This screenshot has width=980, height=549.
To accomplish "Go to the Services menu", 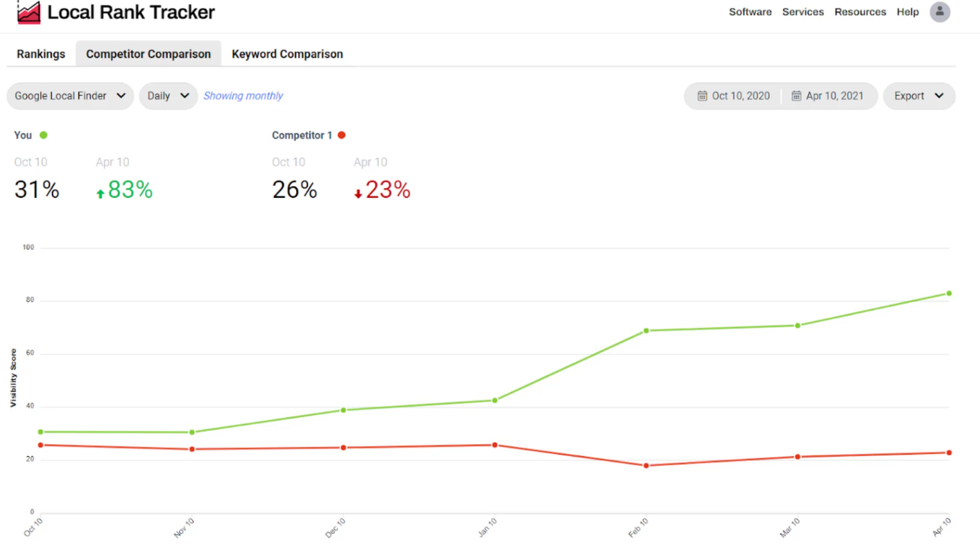I will coord(802,12).
